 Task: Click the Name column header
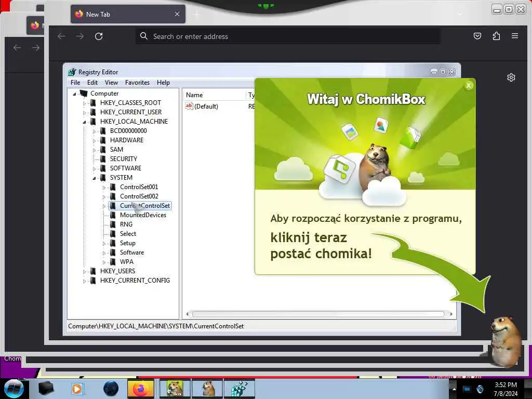pos(215,95)
